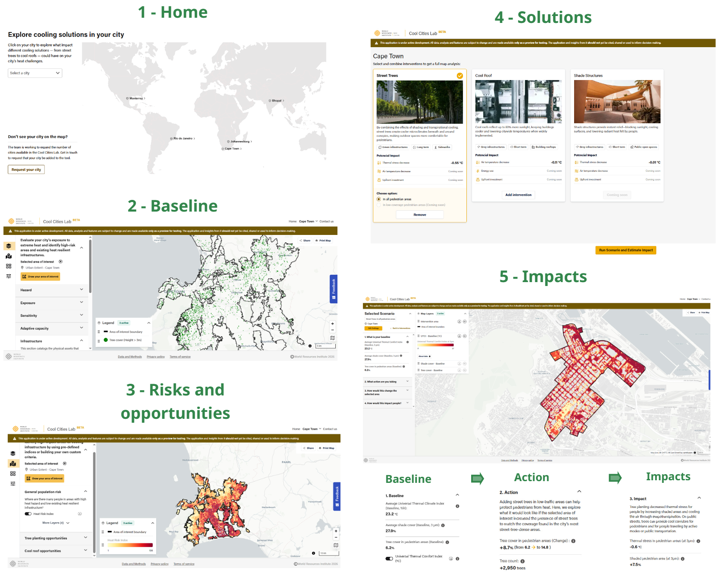Open the 'Select a city' dropdown

(x=35, y=73)
